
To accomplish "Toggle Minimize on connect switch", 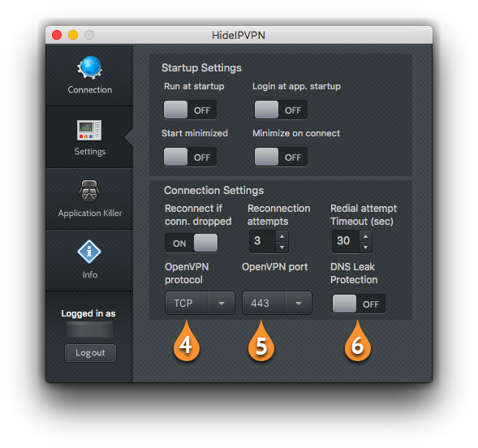I will (x=281, y=157).
